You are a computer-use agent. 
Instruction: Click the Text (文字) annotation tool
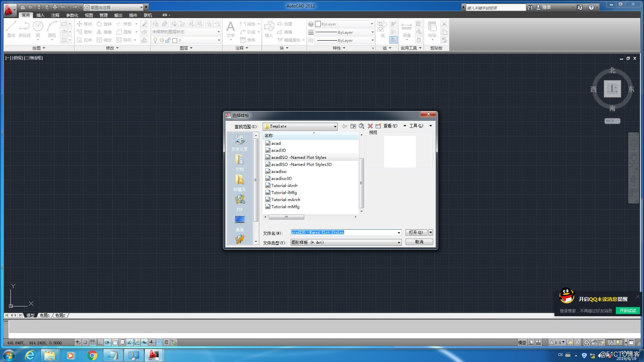pos(231,29)
